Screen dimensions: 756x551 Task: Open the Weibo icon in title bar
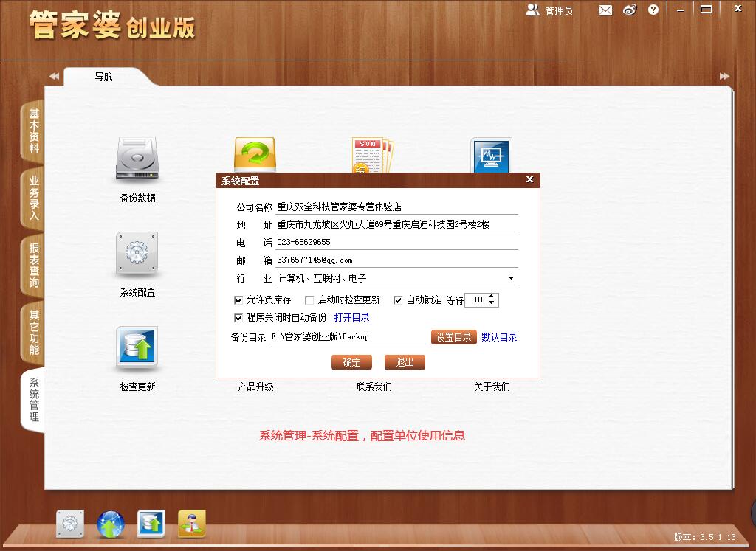click(630, 10)
